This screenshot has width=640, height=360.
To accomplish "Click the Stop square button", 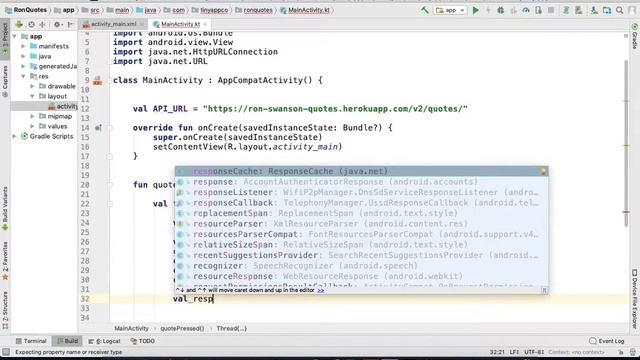I will pyautogui.click(x=551, y=10).
